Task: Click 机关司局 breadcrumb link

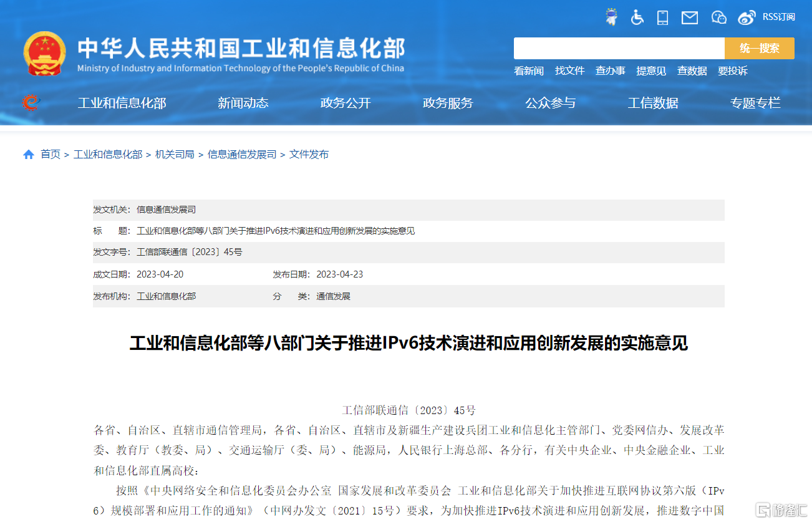Action: pyautogui.click(x=175, y=155)
